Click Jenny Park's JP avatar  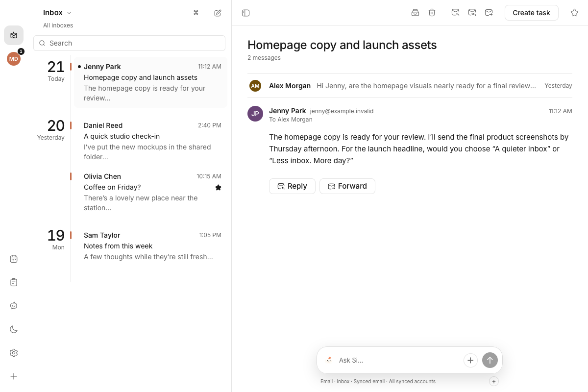(255, 114)
